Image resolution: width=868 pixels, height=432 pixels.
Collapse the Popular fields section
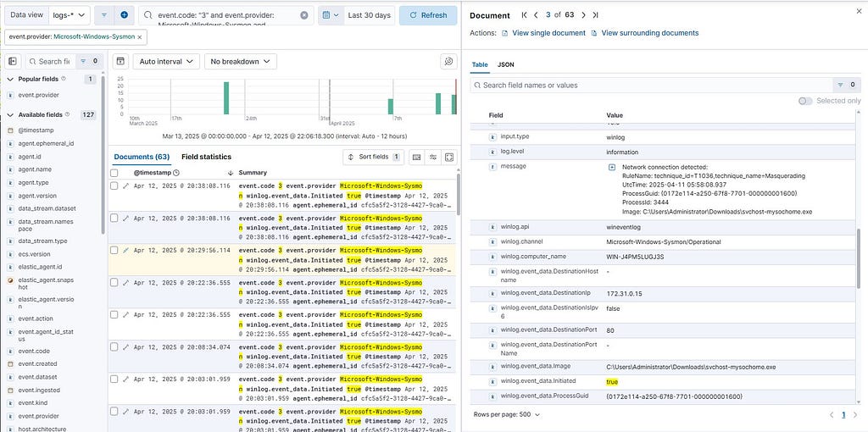[10, 79]
